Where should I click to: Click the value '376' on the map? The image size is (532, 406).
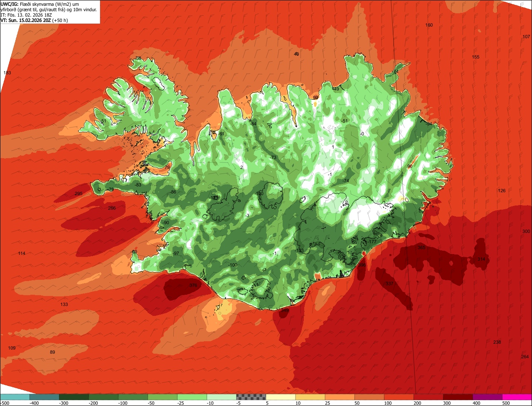click(193, 285)
